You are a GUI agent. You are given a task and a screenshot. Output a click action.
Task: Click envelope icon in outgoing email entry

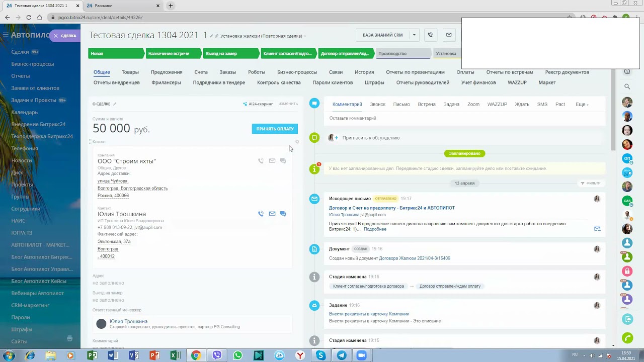coord(597,229)
